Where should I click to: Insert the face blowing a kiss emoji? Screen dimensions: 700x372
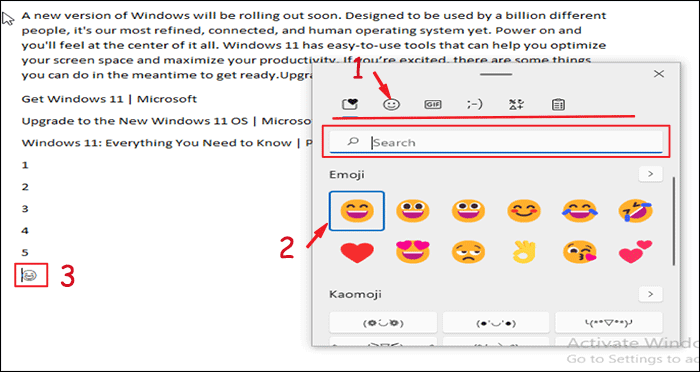(x=579, y=252)
